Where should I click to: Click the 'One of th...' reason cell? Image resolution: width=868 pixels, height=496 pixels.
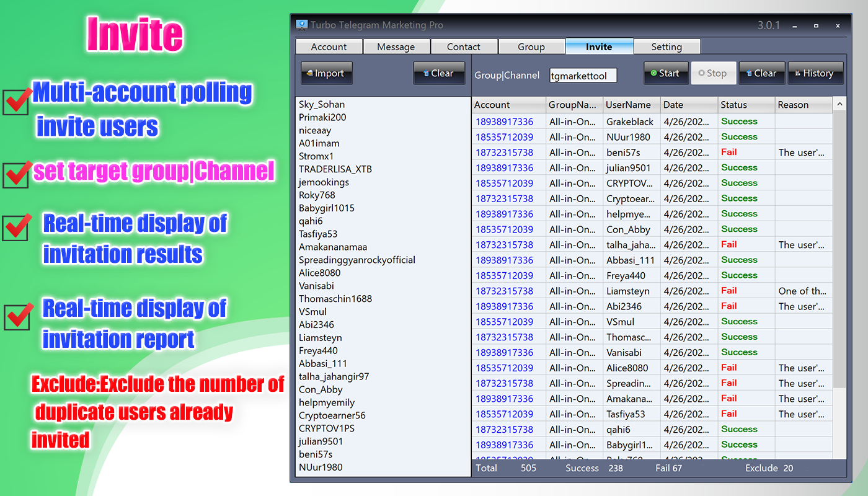(x=802, y=291)
